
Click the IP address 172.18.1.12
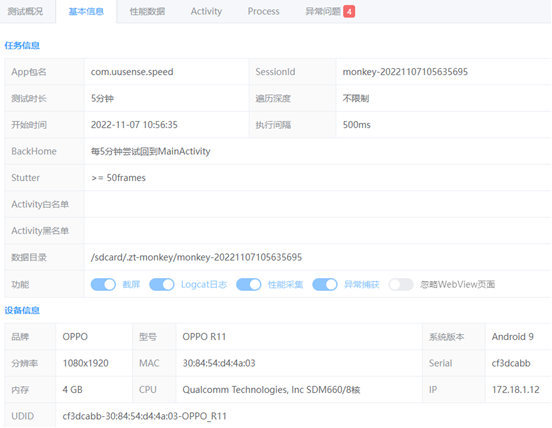pos(515,390)
